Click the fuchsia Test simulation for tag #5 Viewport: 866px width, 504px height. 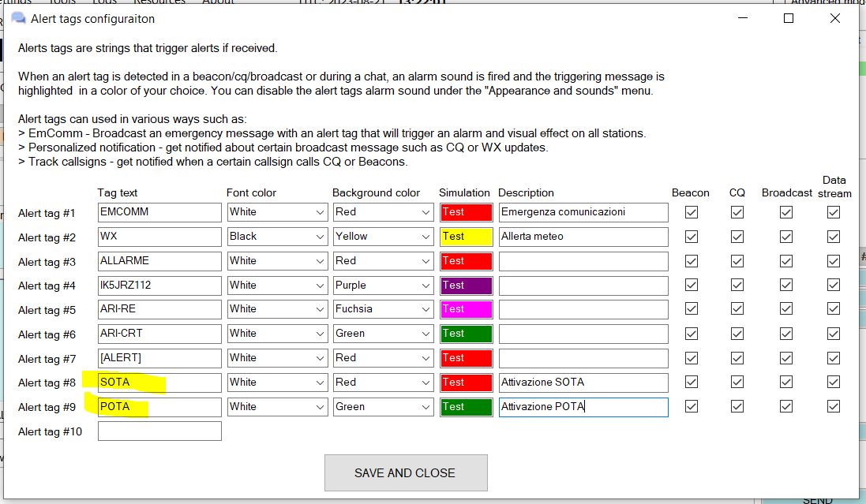[466, 309]
